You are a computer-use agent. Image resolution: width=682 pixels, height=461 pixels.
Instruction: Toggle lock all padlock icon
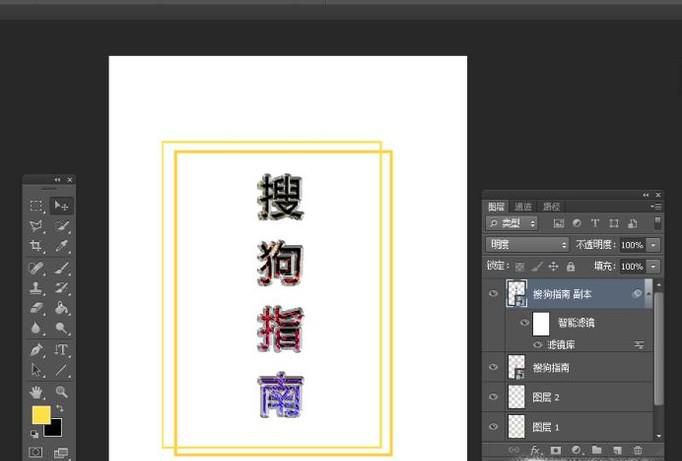coord(571,267)
